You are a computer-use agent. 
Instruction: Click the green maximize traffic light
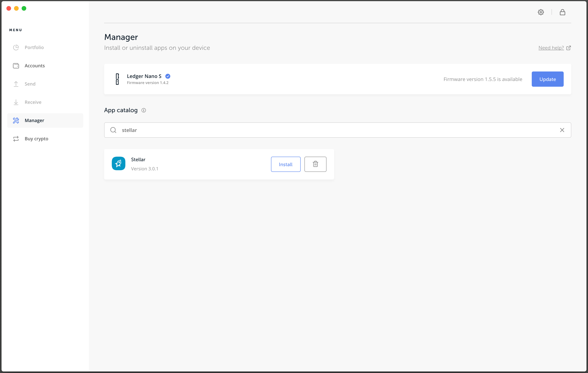pyautogui.click(x=24, y=8)
